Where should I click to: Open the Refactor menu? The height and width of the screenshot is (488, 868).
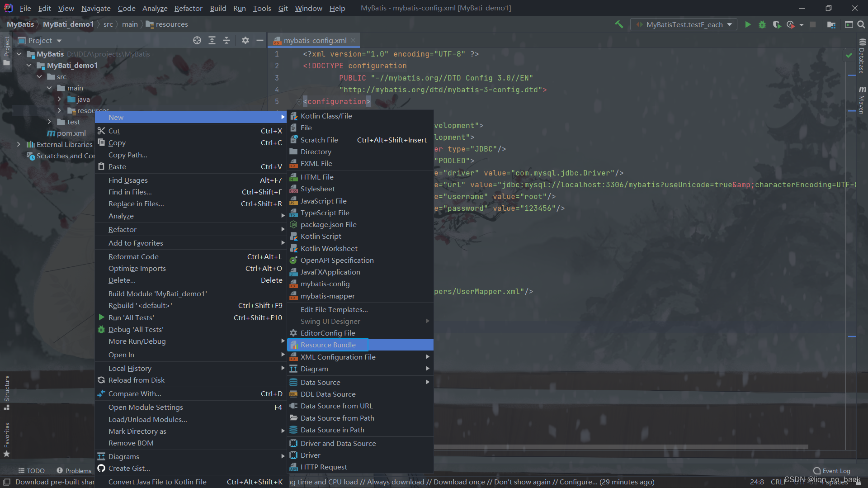click(188, 8)
